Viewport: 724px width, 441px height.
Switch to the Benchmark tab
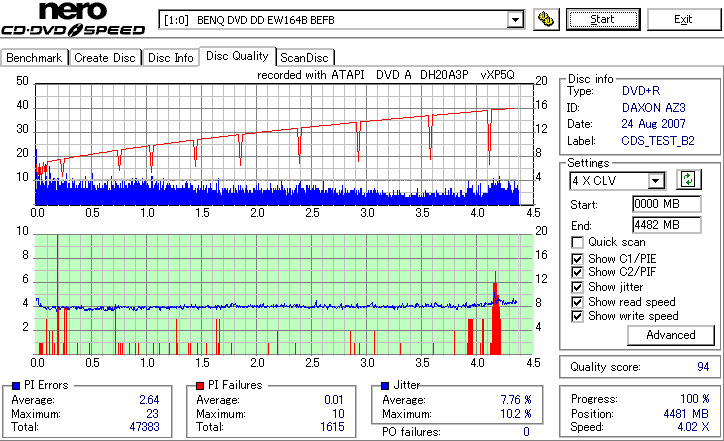[34, 58]
